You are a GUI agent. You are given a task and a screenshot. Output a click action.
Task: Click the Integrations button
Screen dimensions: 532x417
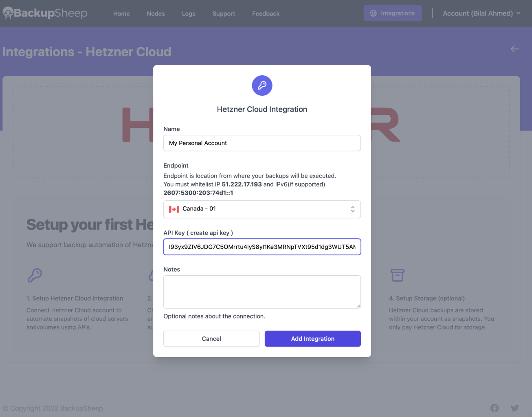pos(393,13)
